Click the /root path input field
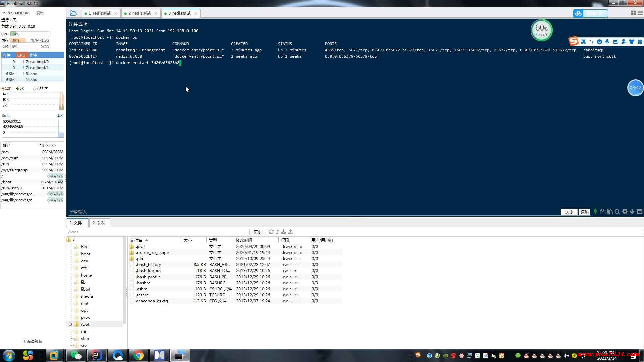The image size is (644, 362). tap(158, 232)
